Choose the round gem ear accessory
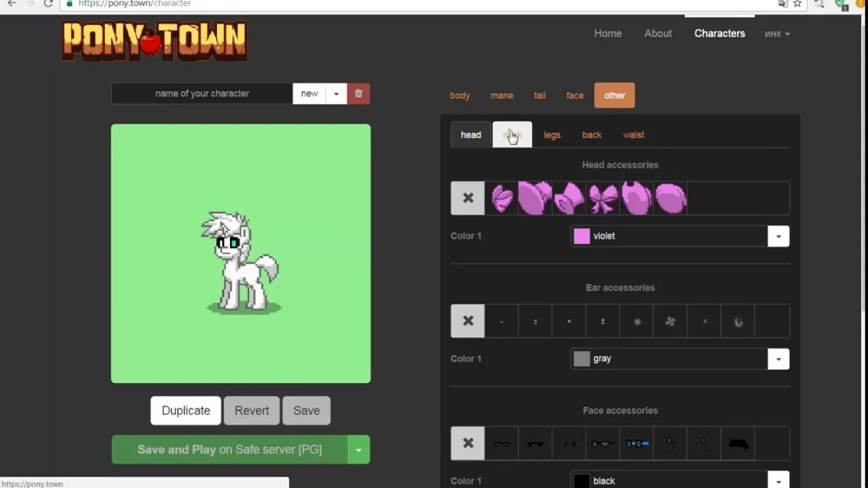Image resolution: width=868 pixels, height=488 pixels. tap(637, 321)
